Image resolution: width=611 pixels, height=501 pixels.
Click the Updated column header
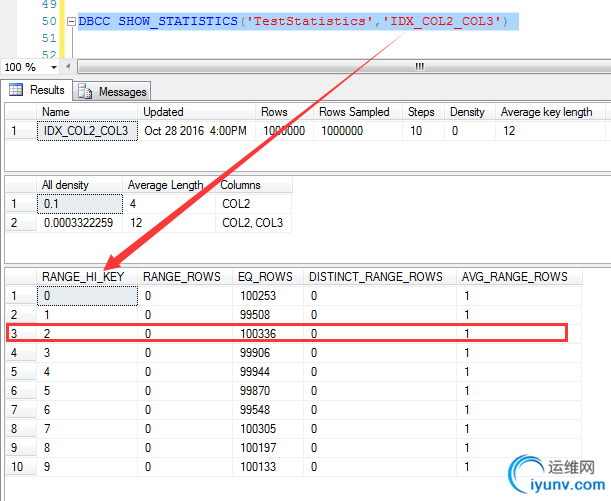pyautogui.click(x=197, y=112)
